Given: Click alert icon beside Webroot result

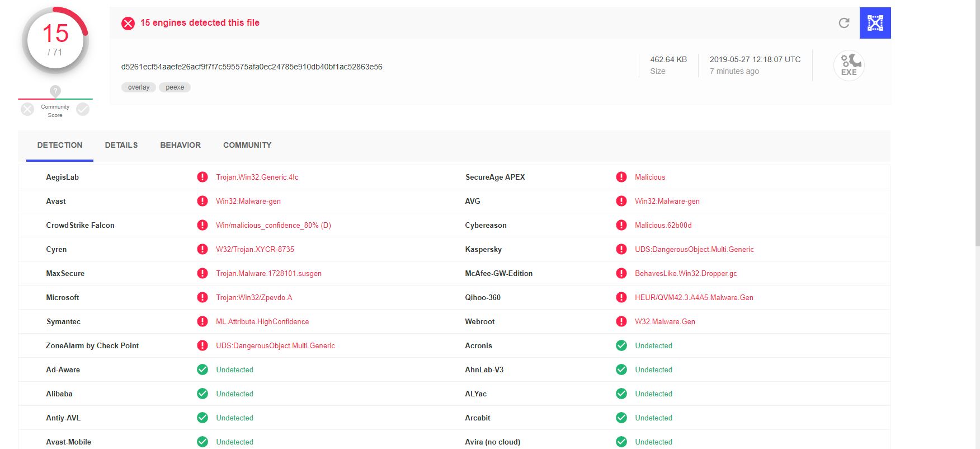Looking at the screenshot, I should click(621, 321).
